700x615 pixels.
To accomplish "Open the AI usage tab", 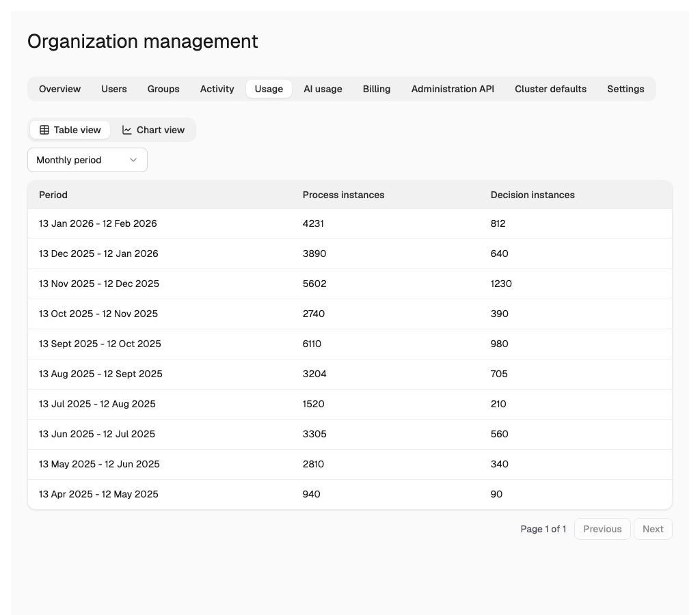I will click(x=323, y=89).
